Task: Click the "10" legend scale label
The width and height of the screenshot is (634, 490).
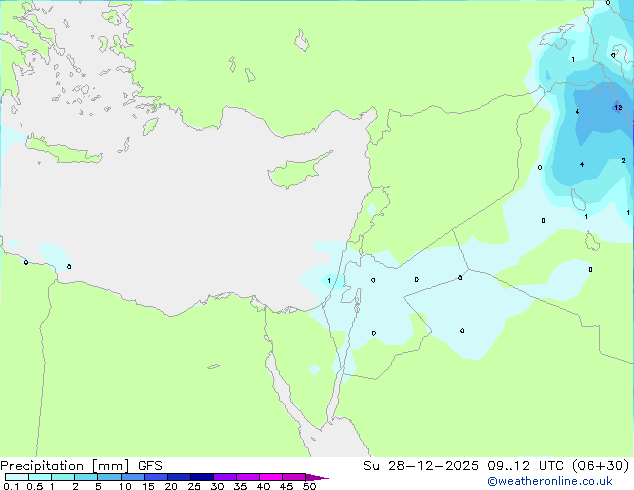Action: 125,486
